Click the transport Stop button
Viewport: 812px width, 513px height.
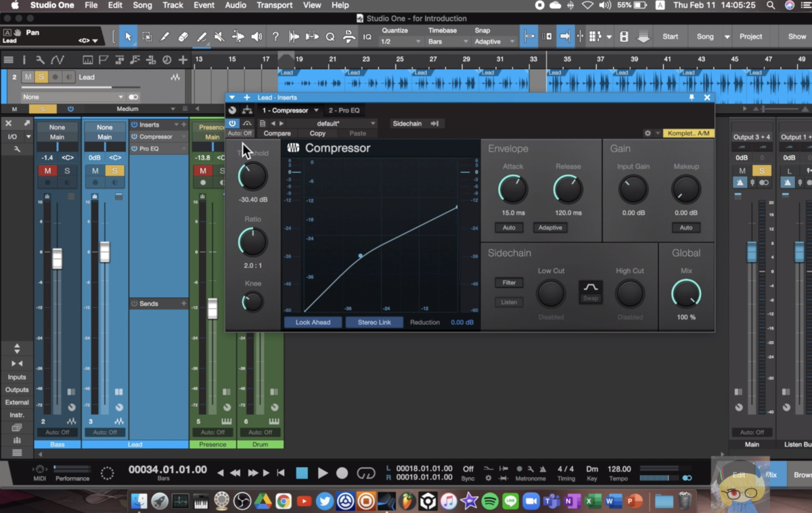[x=302, y=473]
